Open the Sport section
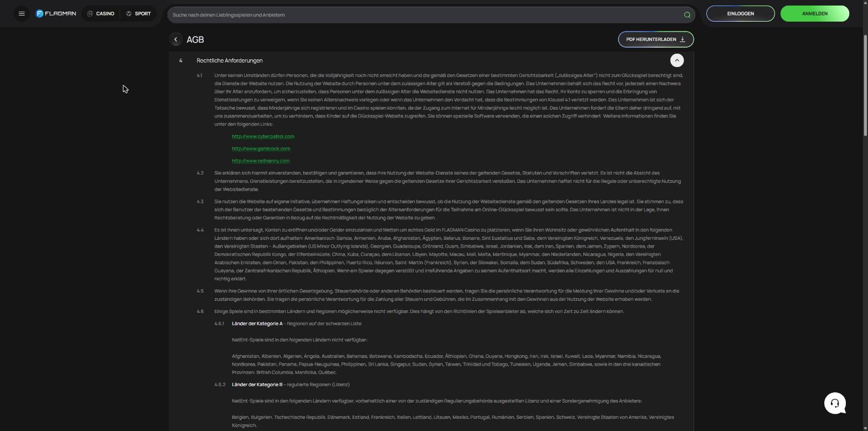This screenshot has width=868, height=431. [138, 14]
